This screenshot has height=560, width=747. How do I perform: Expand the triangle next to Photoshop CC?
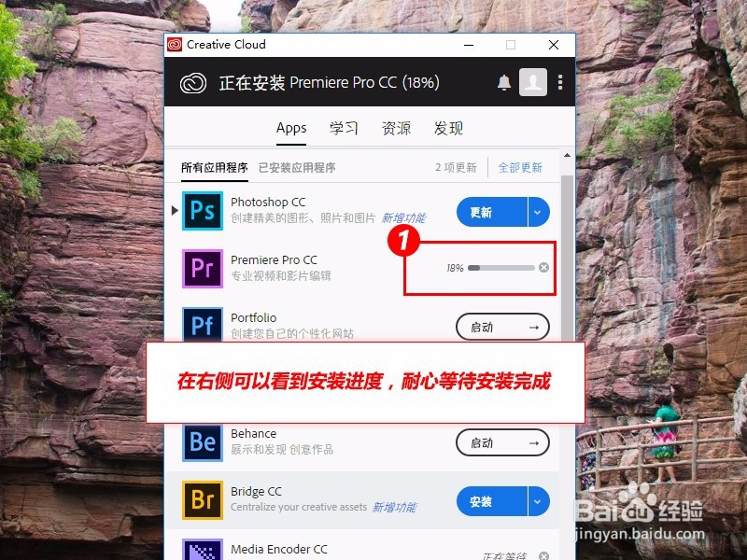pos(176,212)
